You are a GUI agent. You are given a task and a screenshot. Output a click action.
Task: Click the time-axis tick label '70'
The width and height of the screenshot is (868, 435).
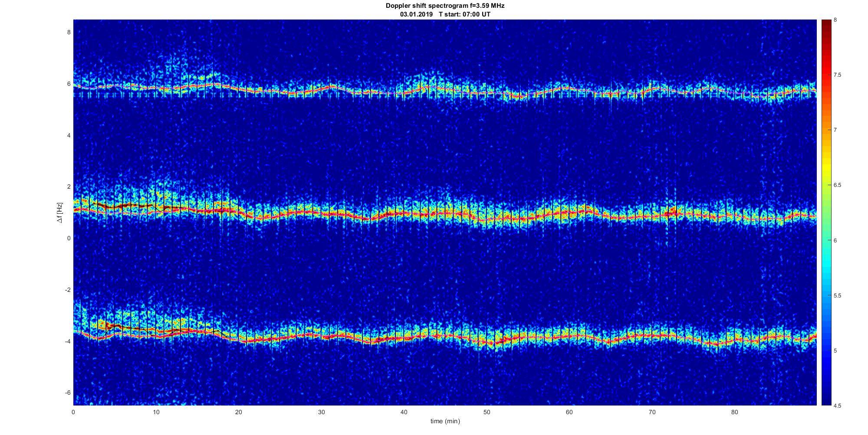click(652, 412)
